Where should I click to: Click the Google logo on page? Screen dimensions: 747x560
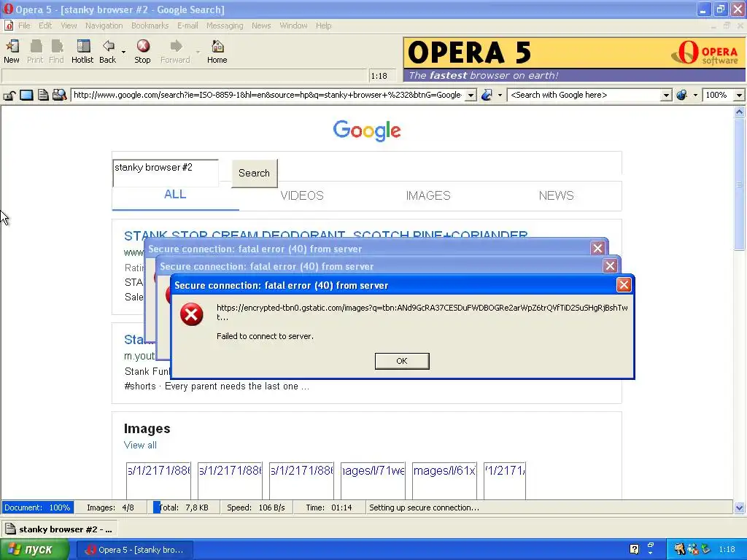click(x=367, y=131)
